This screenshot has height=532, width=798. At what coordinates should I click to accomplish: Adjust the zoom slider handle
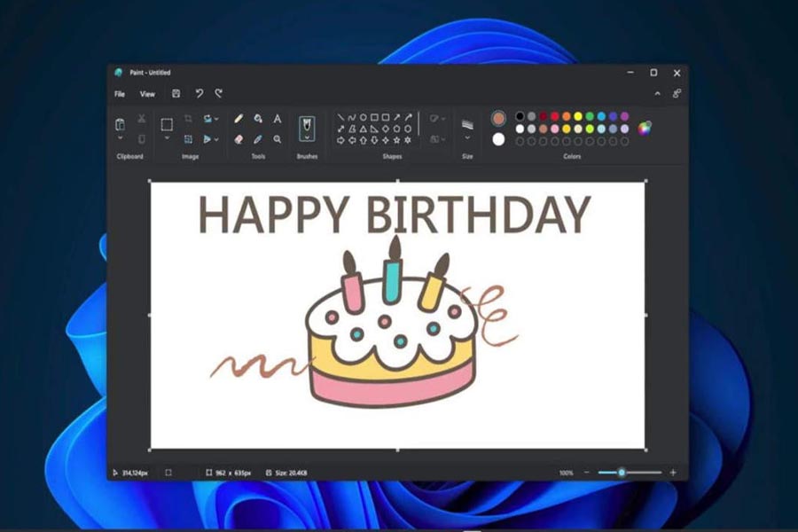pyautogui.click(x=622, y=473)
